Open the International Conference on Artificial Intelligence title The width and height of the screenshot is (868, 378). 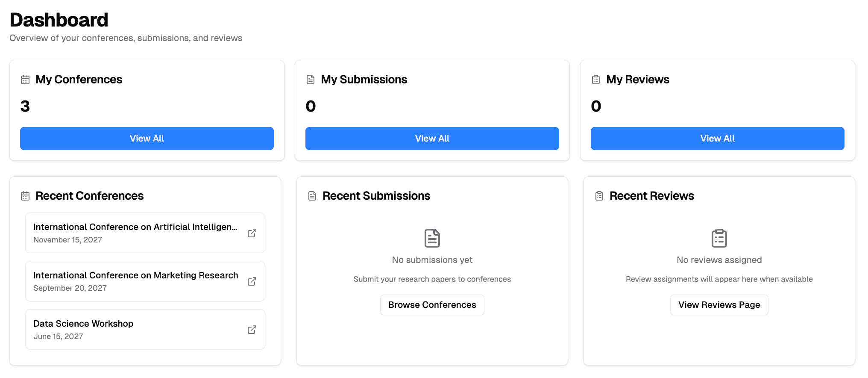[x=135, y=227]
